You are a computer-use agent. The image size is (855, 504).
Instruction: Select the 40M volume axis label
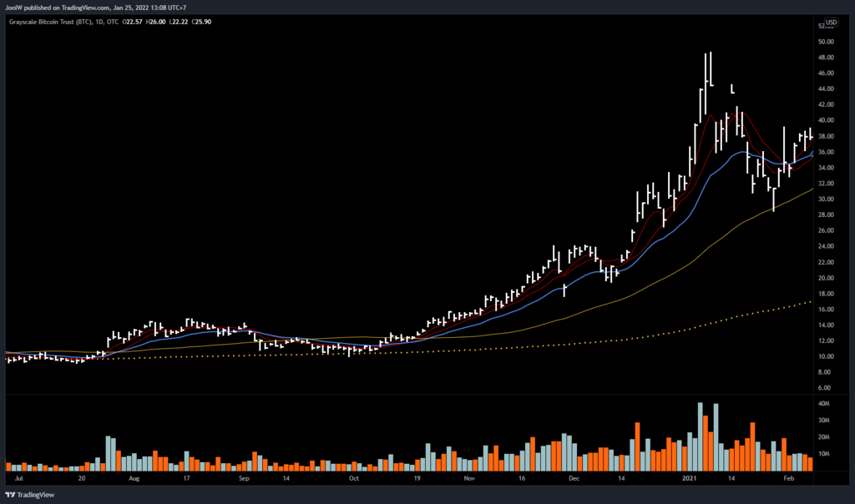[826, 404]
